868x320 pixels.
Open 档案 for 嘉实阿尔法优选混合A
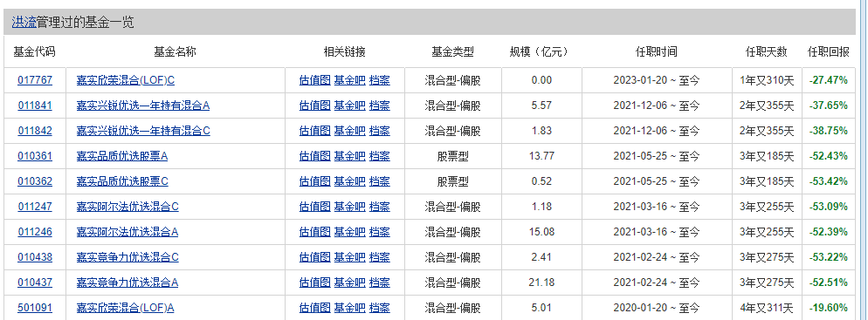click(380, 232)
